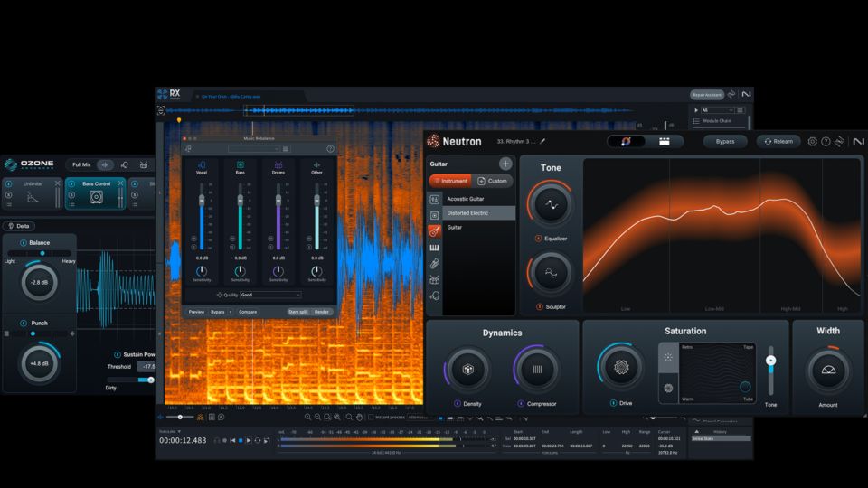The image size is (868, 488).
Task: Switch to Neutron detailed modules view icon
Action: [x=665, y=142]
